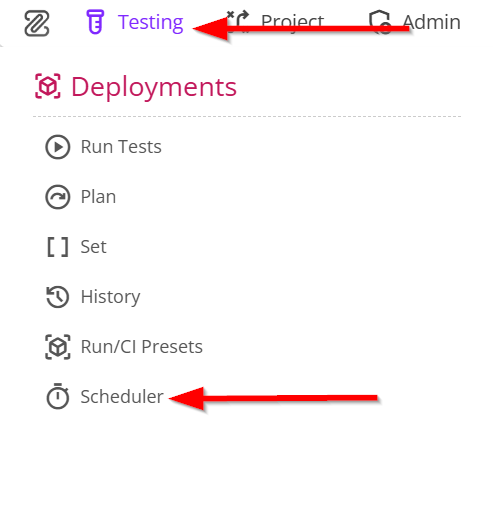
Task: Click the Admin shield icon
Action: (380, 22)
